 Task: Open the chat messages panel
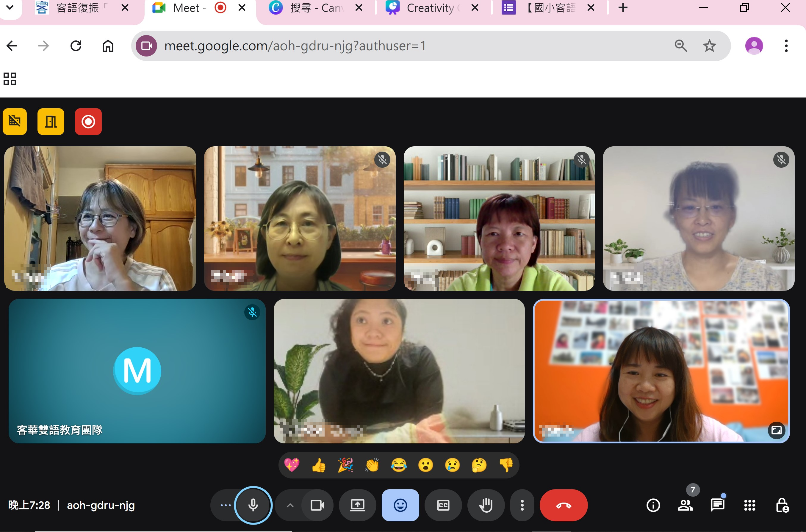point(717,505)
